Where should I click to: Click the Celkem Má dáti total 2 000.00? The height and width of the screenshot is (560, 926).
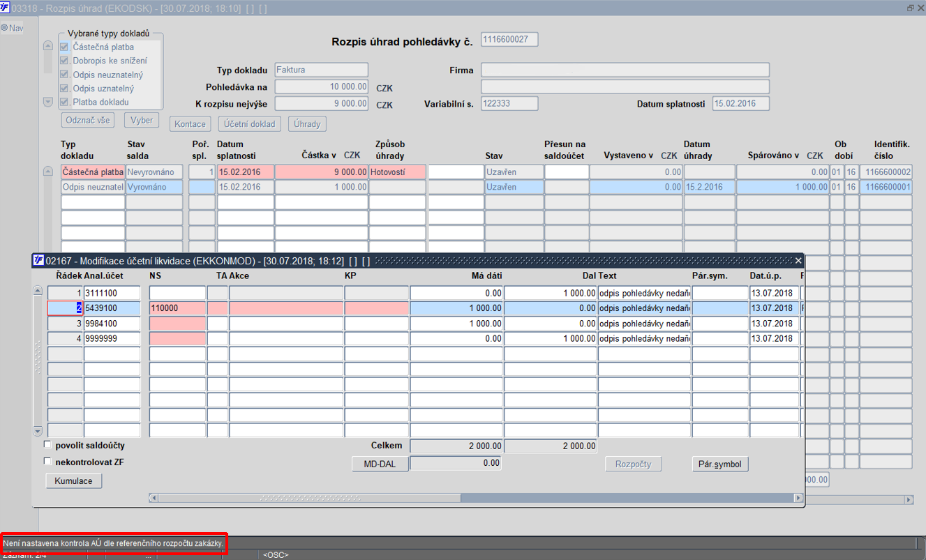coord(456,446)
